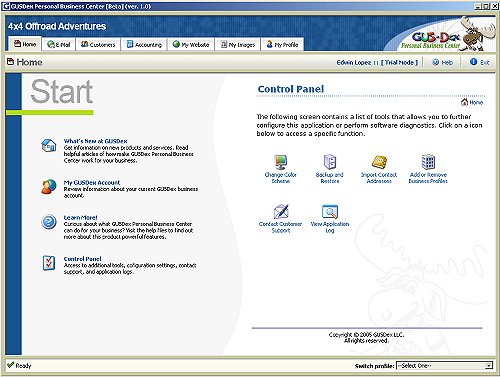Click the Add or Remove Business Profiles label
The height and width of the screenshot is (377, 500).
point(428,178)
